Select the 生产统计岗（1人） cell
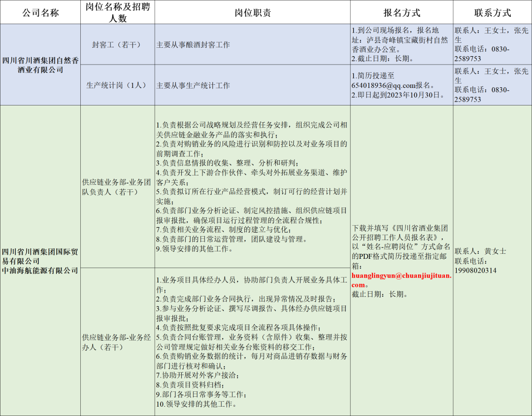Image resolution: width=532 pixels, height=416 pixels. click(x=118, y=85)
